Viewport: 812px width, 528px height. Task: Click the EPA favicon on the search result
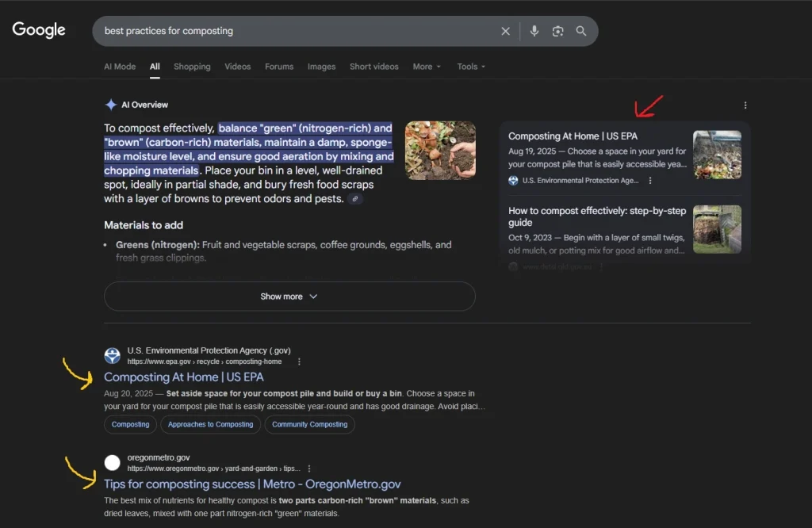pyautogui.click(x=111, y=355)
